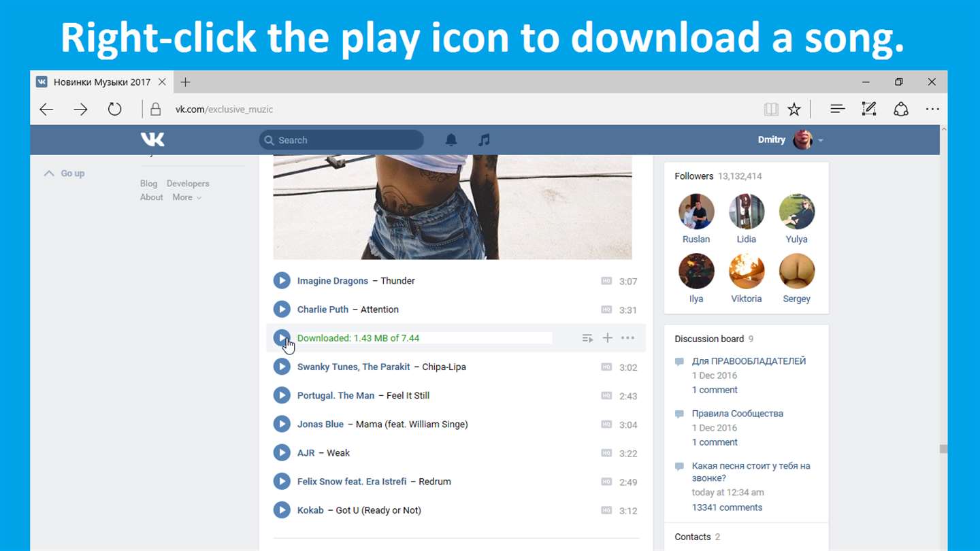
Task: Click in the VK Search field
Action: click(342, 140)
